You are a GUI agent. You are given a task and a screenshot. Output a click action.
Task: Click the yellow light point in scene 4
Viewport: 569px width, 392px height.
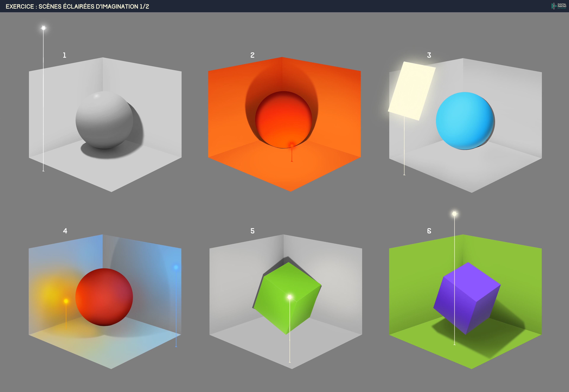pyautogui.click(x=66, y=301)
